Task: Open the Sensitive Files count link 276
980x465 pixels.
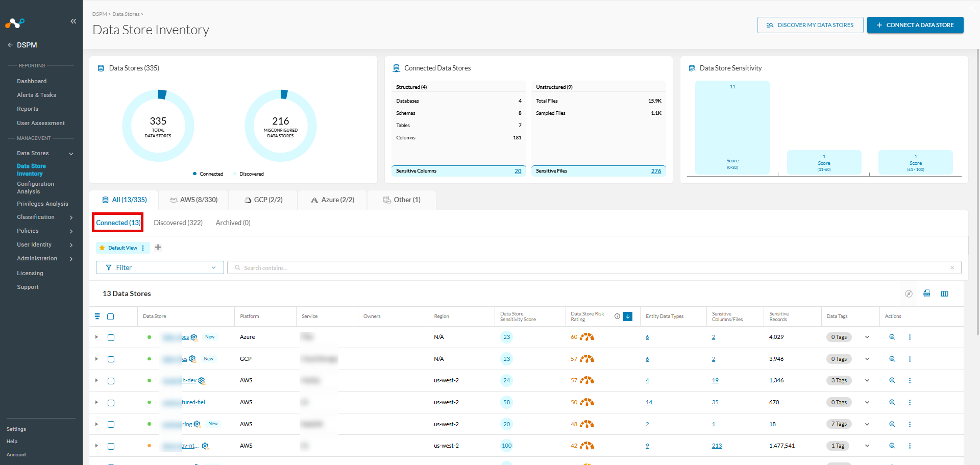Action: click(x=656, y=171)
